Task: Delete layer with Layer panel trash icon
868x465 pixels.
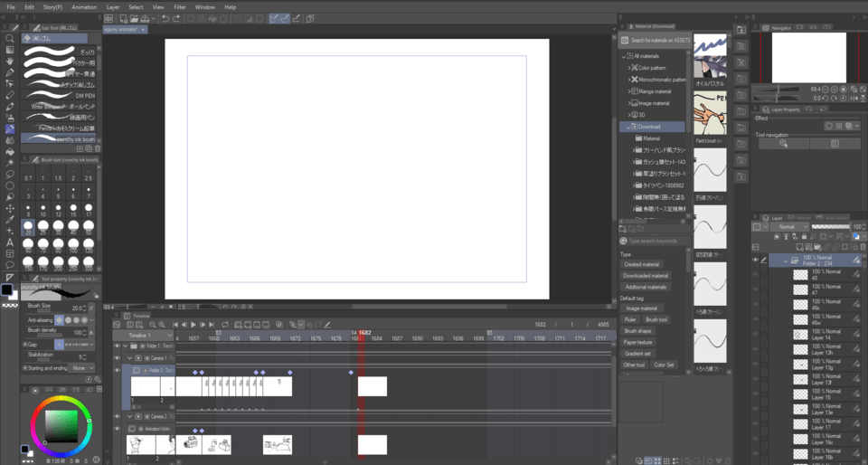Action: [863, 247]
